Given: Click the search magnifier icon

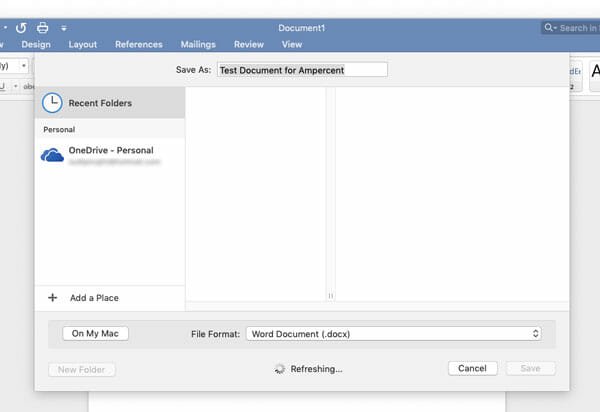Looking at the screenshot, I should (549, 28).
